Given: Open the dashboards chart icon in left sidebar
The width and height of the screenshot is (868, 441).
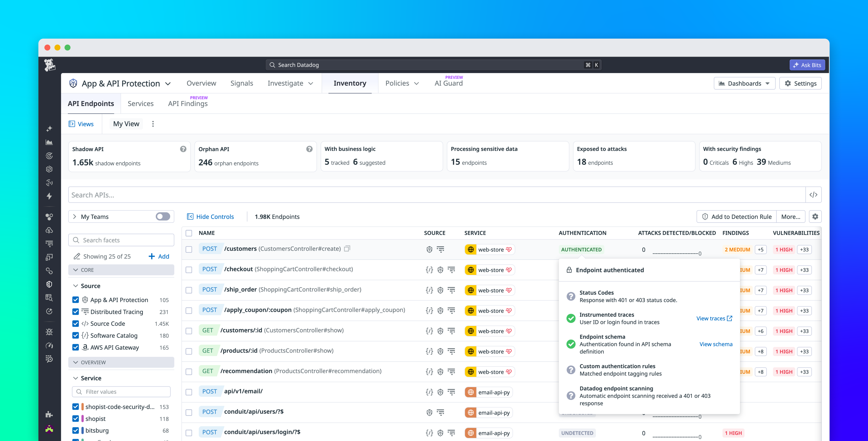Looking at the screenshot, I should pos(49,142).
